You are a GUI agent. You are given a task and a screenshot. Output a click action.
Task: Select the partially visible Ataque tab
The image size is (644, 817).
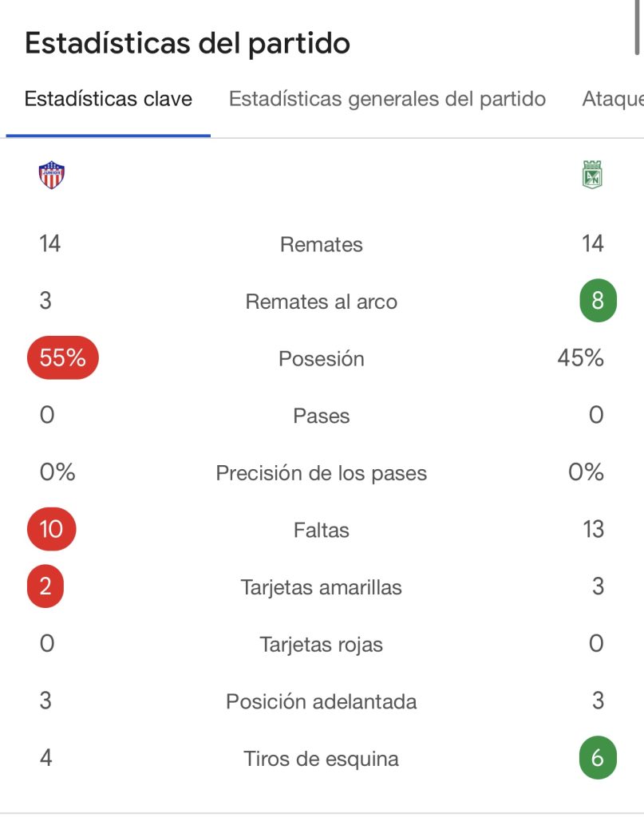pos(612,99)
